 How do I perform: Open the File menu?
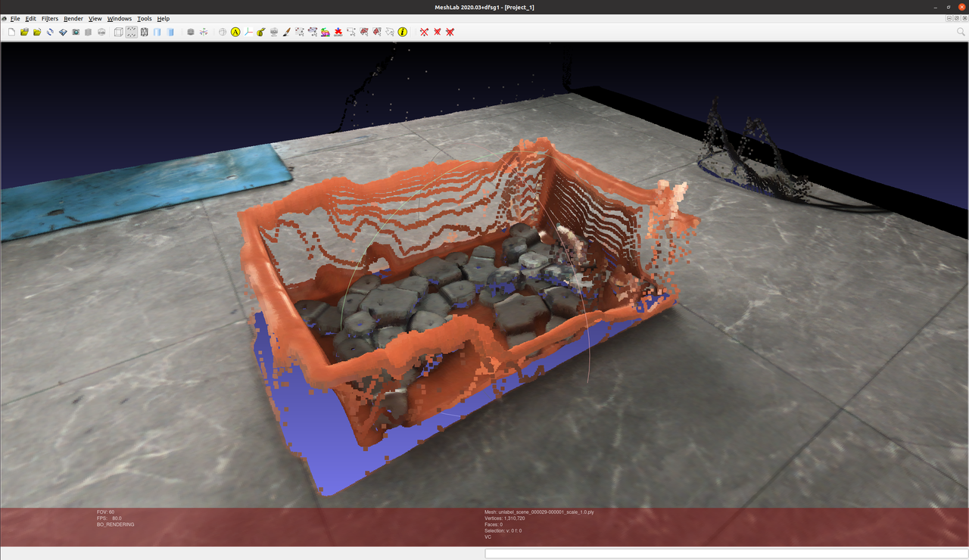pyautogui.click(x=15, y=18)
